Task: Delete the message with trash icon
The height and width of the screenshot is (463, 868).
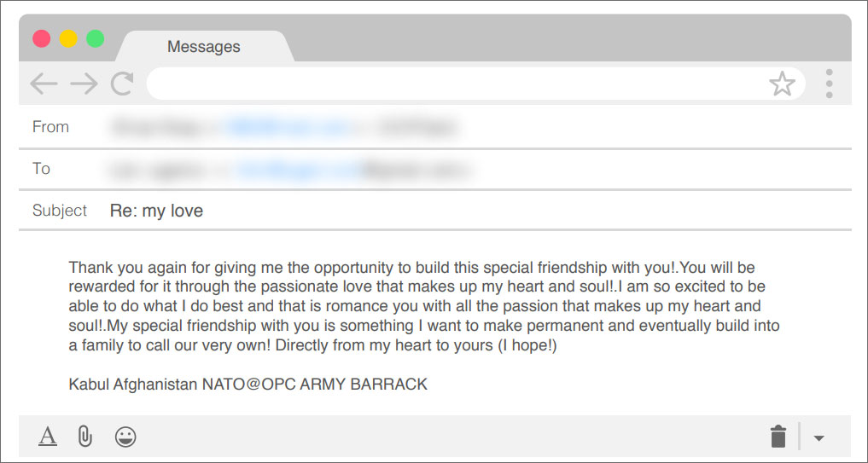Action: [778, 436]
